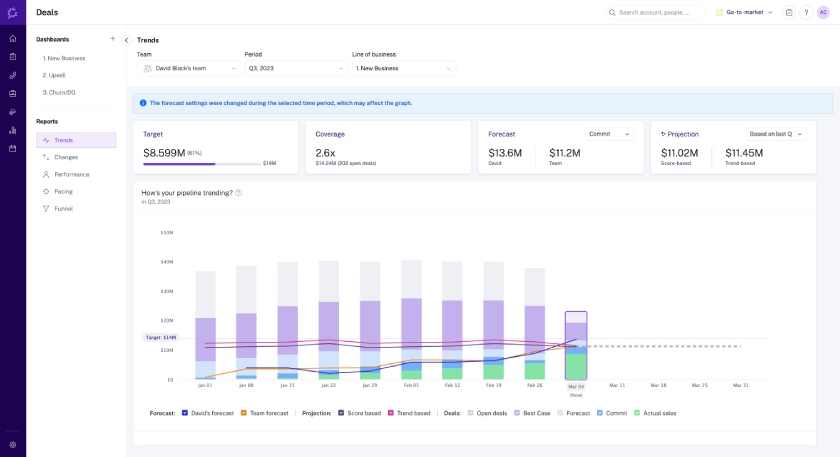This screenshot has width=840, height=457.
Task: Click the Target progress bar
Action: coord(202,164)
